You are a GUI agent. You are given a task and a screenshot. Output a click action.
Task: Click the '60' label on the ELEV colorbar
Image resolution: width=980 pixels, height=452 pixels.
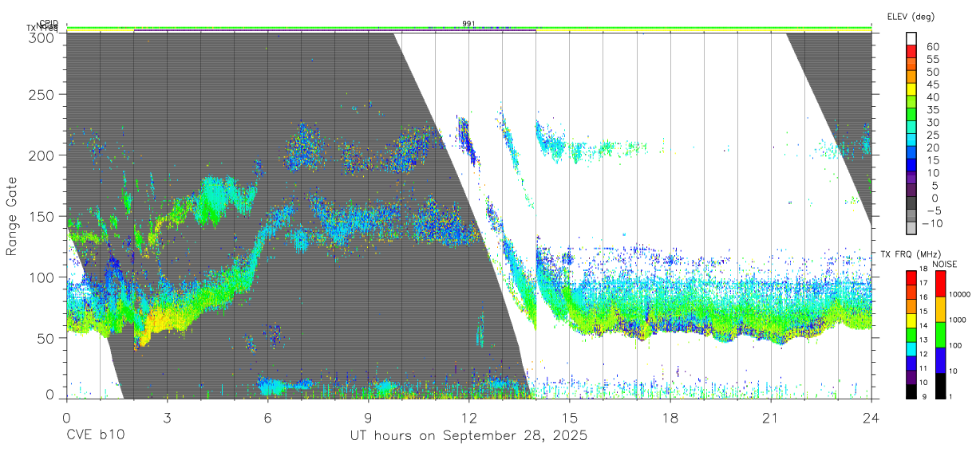tap(933, 46)
